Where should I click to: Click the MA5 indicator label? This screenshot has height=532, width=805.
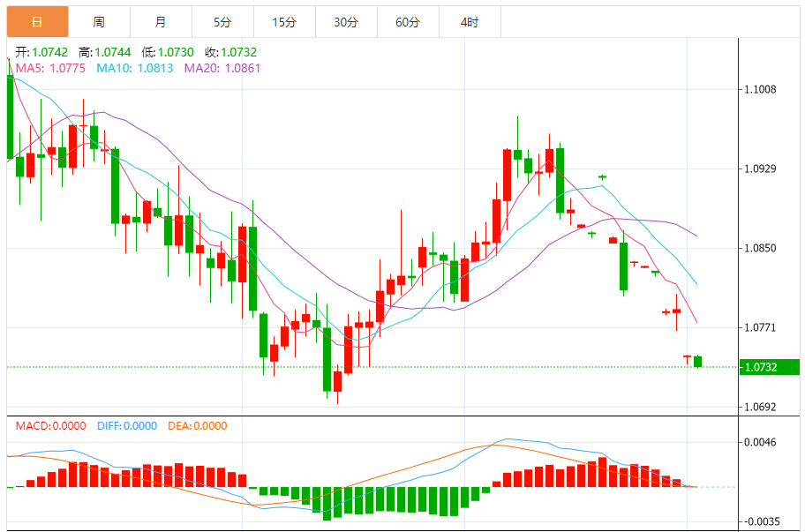point(50,68)
